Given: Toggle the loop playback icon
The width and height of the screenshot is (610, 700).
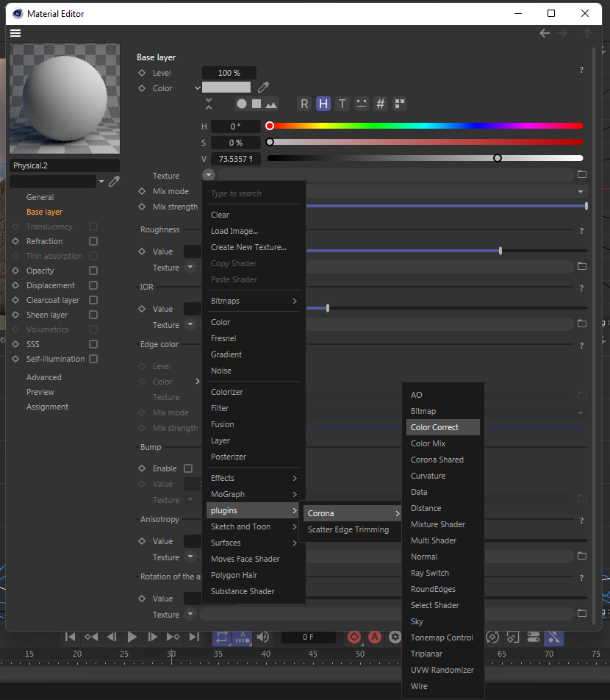Looking at the screenshot, I should (222, 637).
